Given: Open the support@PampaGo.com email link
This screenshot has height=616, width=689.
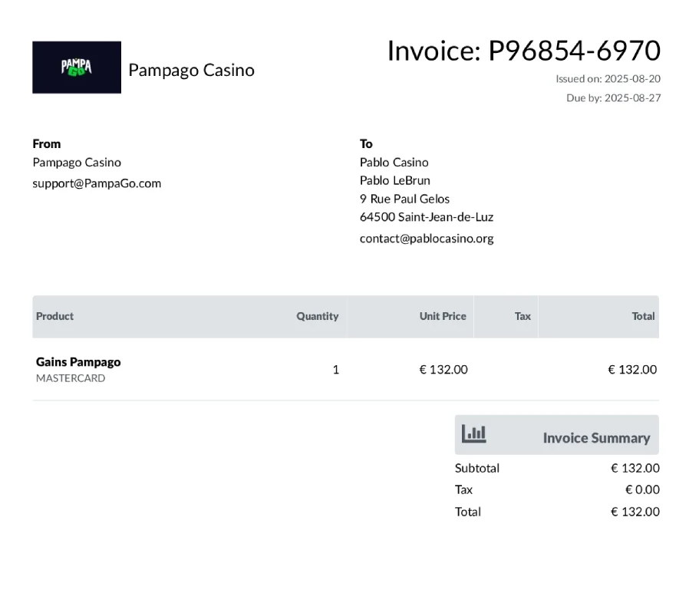Looking at the screenshot, I should click(97, 183).
